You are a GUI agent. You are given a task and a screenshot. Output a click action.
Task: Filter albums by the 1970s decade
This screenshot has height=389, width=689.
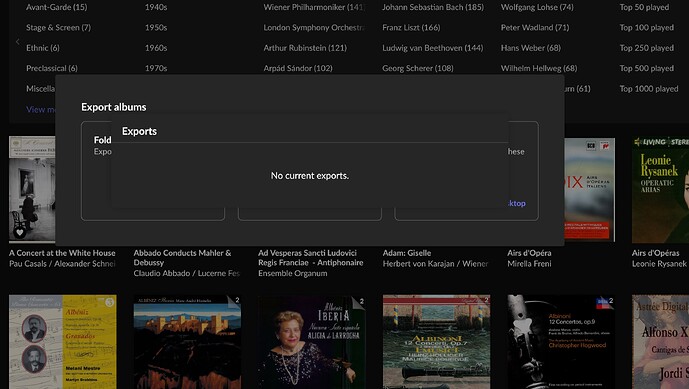click(x=156, y=68)
